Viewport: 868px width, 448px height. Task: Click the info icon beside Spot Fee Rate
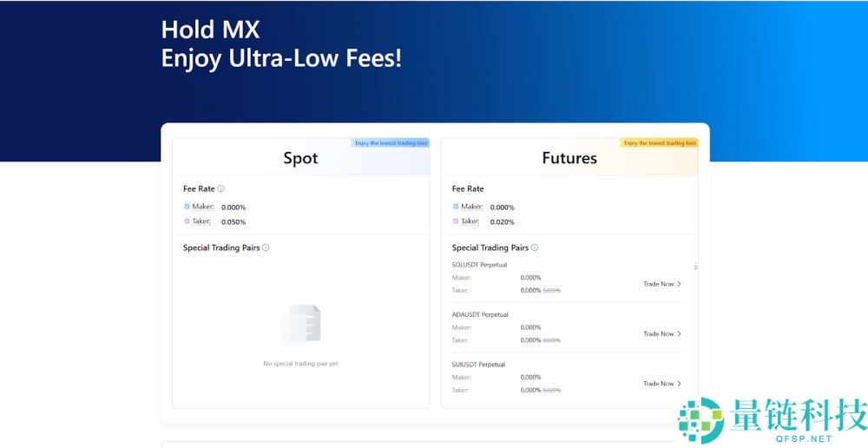coord(221,188)
